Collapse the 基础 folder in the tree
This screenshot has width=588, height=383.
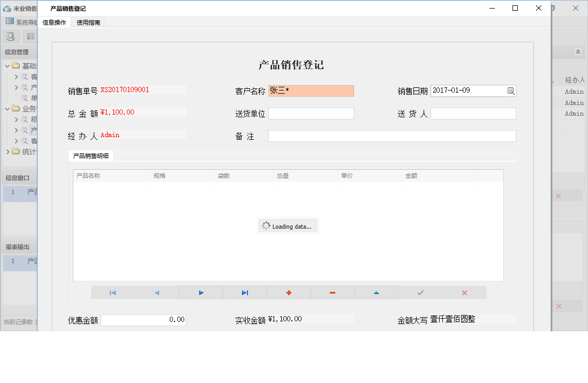(7, 64)
